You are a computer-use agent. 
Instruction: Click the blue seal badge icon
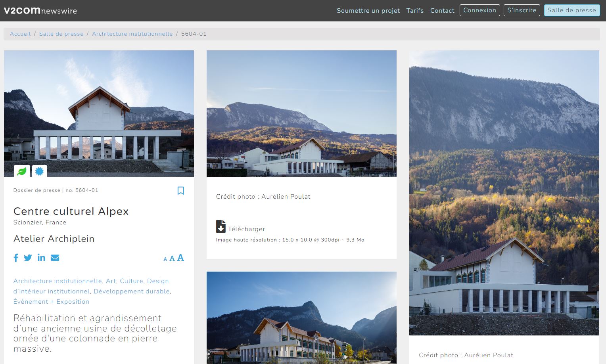click(x=39, y=171)
